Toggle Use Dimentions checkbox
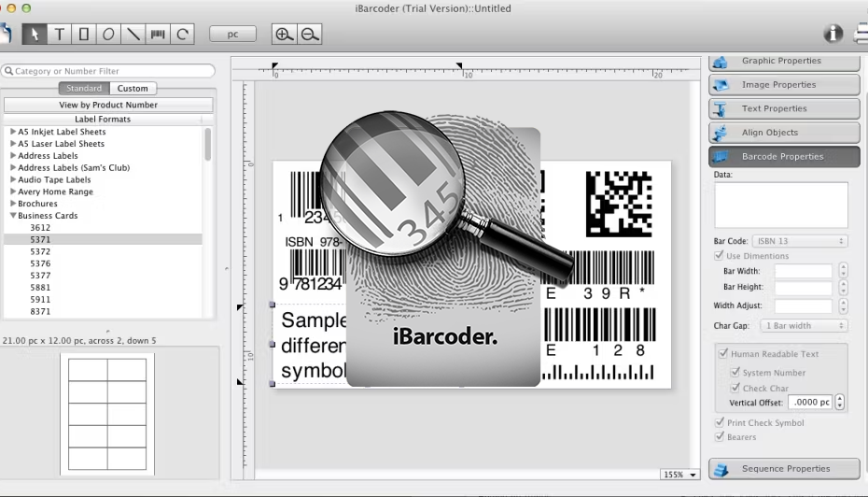Screen dimensions: 868x497 [x=719, y=255]
